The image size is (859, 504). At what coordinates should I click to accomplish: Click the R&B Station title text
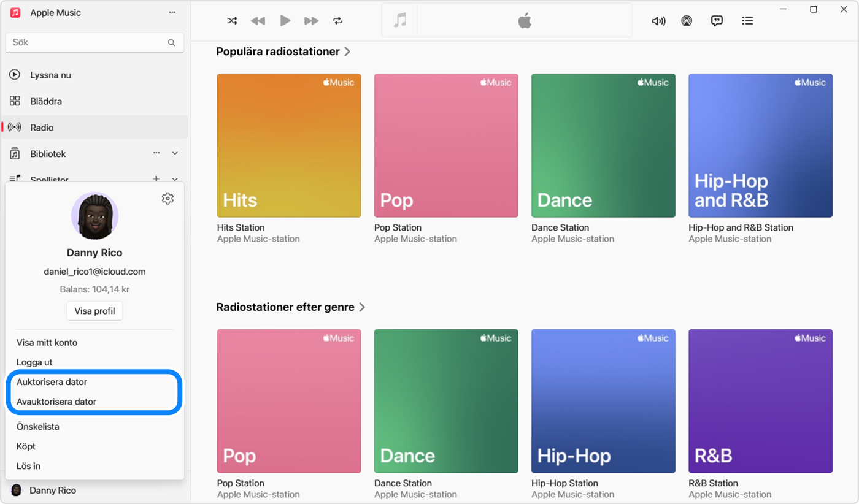pyautogui.click(x=713, y=483)
